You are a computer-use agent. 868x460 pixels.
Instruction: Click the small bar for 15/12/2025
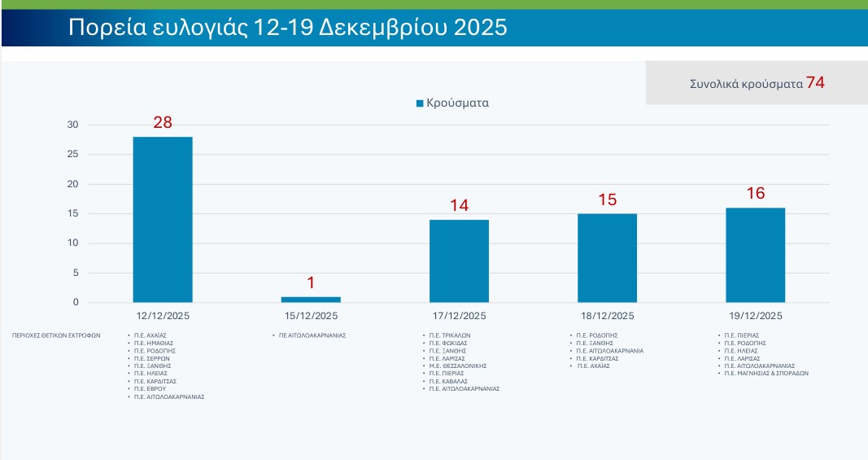click(311, 300)
